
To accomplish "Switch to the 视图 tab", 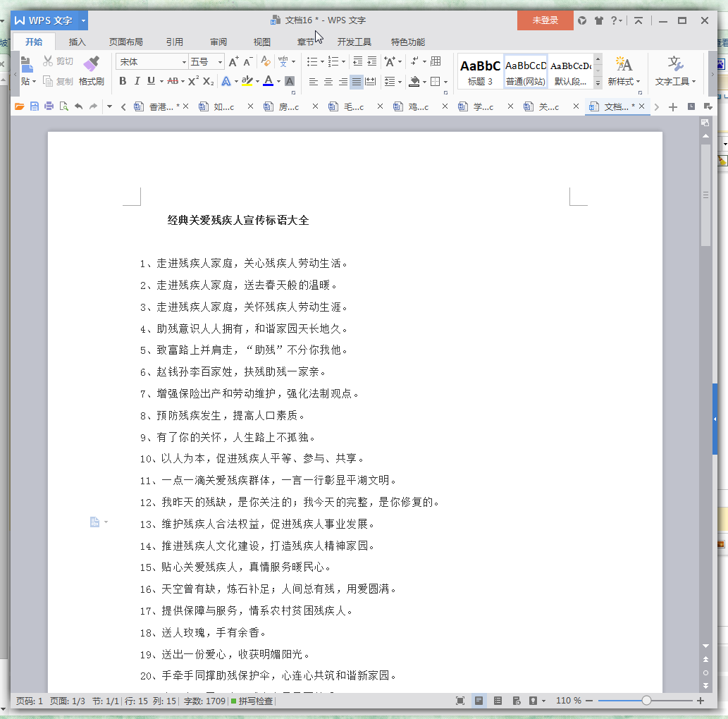I will click(262, 42).
